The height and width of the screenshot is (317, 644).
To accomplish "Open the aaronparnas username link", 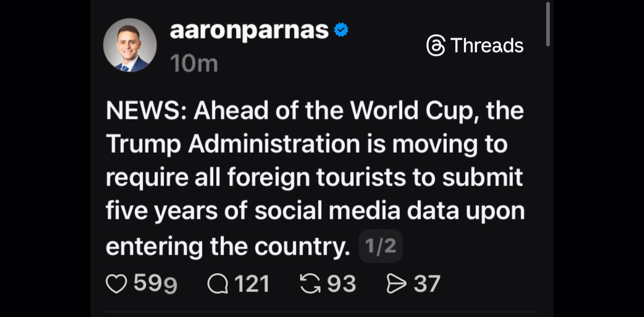I will point(249,30).
